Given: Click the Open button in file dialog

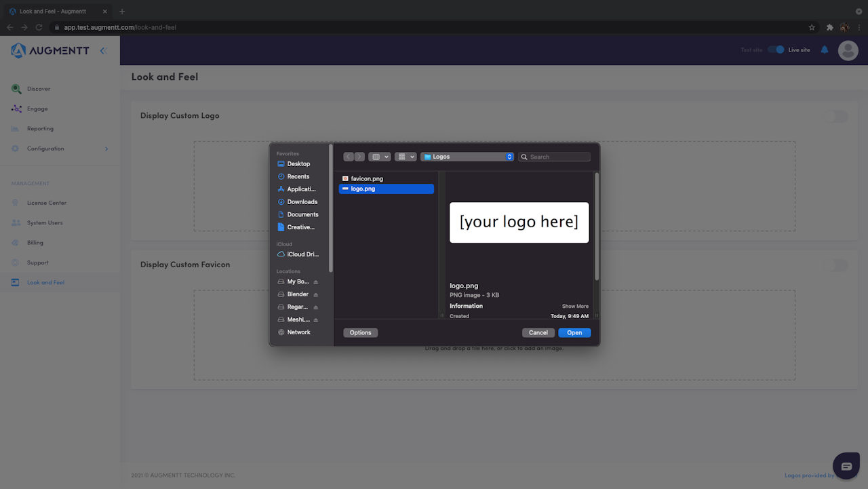Looking at the screenshot, I should 574,332.
